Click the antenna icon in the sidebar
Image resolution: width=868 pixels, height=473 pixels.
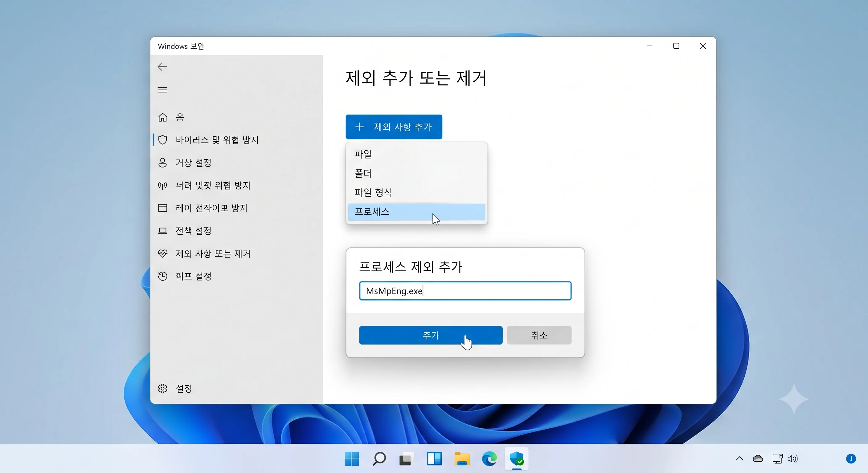pos(162,185)
